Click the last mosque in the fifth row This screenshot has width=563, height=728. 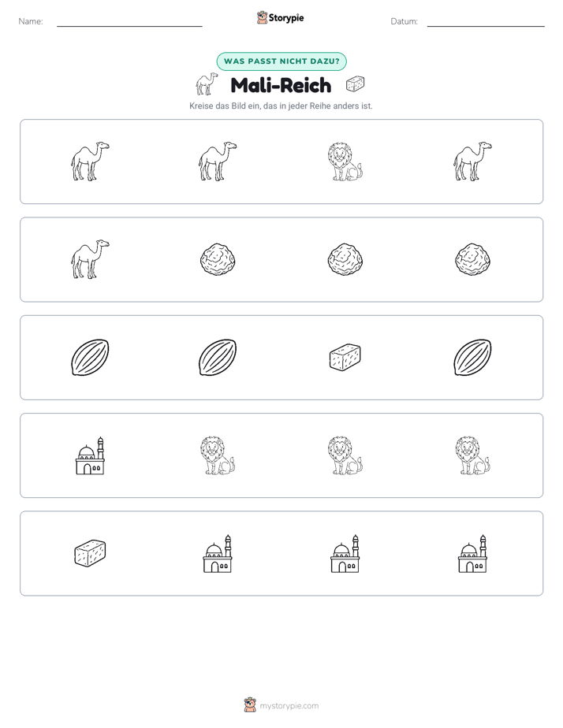[472, 553]
